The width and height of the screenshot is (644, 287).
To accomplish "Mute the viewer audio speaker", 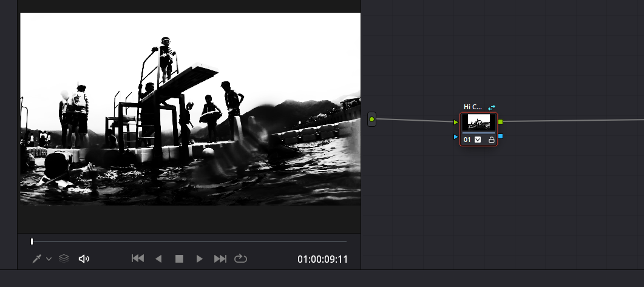I will [84, 259].
